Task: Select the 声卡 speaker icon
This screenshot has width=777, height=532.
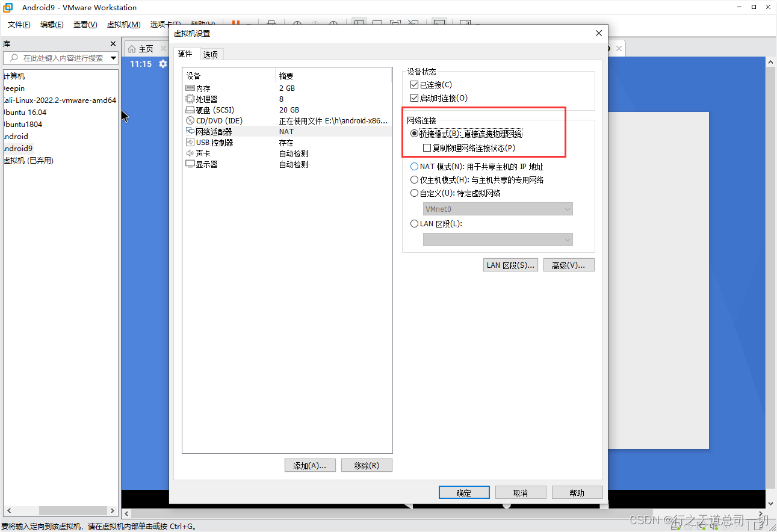Action: (x=190, y=153)
